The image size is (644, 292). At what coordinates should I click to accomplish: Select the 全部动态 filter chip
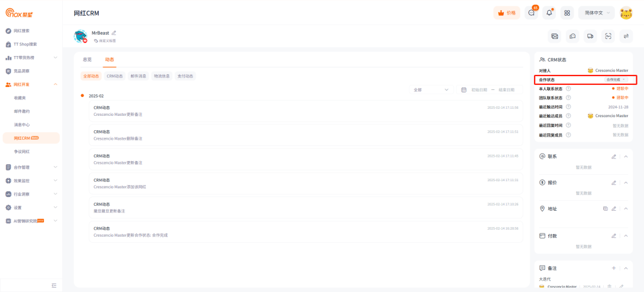(91, 76)
